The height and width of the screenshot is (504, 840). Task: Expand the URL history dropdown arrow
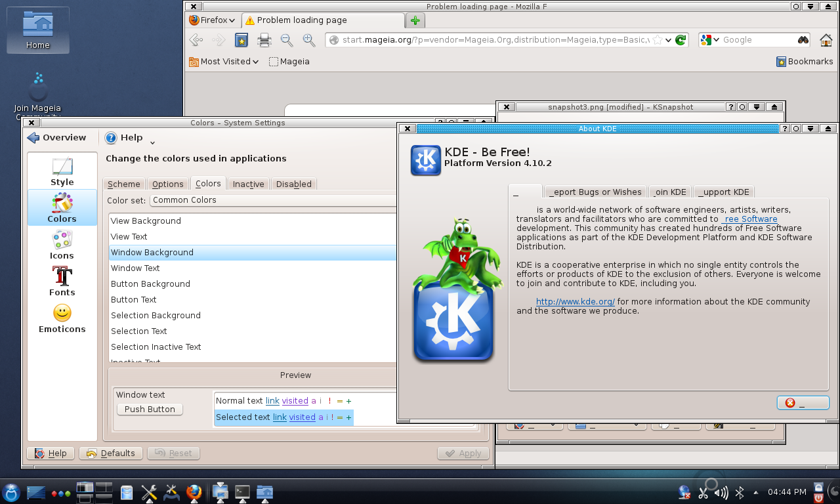(668, 40)
